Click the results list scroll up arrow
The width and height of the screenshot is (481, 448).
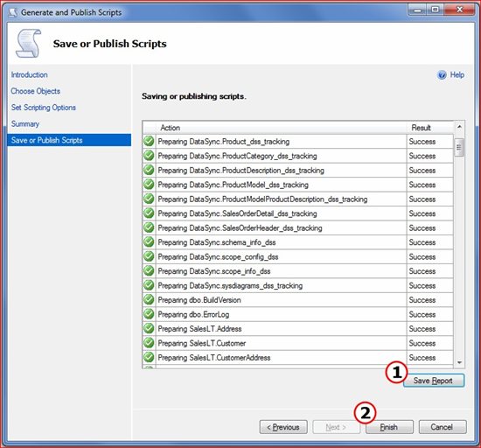459,127
